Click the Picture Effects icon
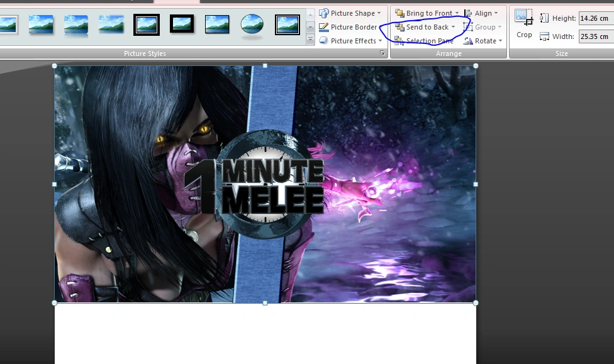The width and height of the screenshot is (614, 364). (x=323, y=41)
